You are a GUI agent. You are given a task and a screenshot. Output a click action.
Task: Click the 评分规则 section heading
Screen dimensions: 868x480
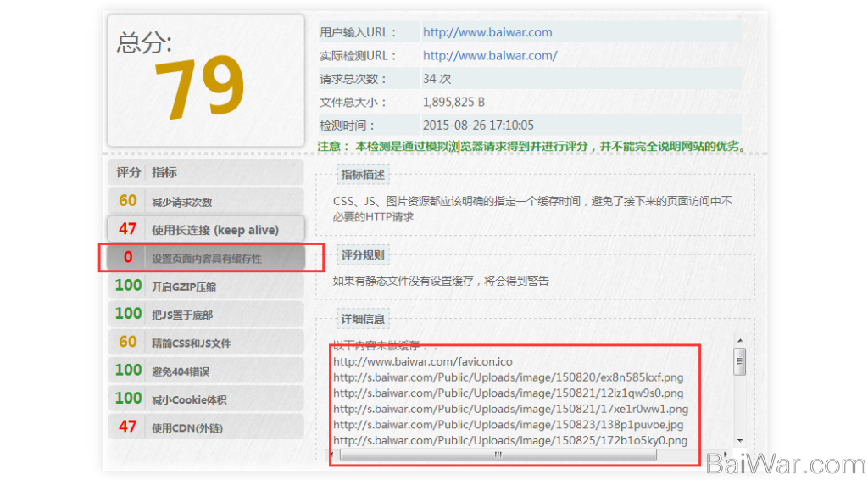coord(363,255)
